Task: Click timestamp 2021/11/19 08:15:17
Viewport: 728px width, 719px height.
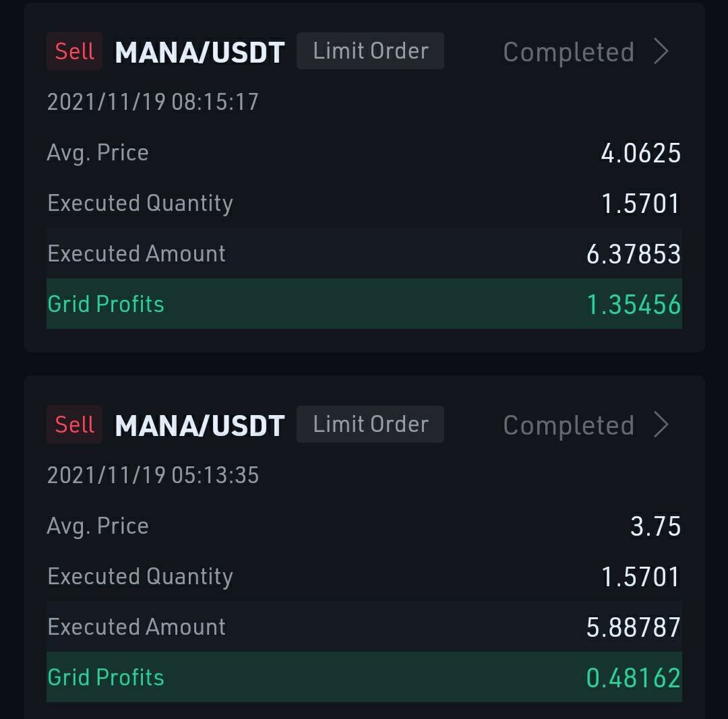Action: pos(153,102)
